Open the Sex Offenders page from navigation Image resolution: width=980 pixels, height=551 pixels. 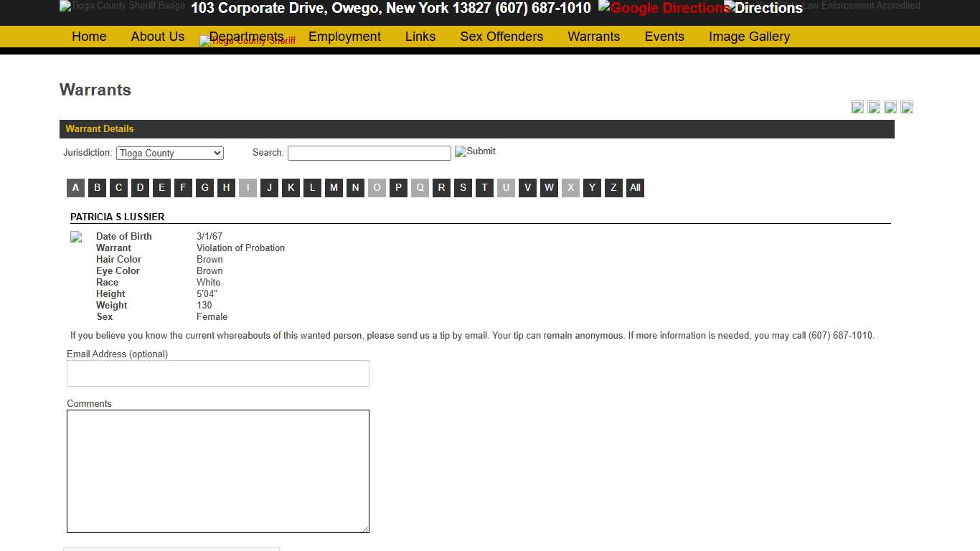tap(501, 37)
